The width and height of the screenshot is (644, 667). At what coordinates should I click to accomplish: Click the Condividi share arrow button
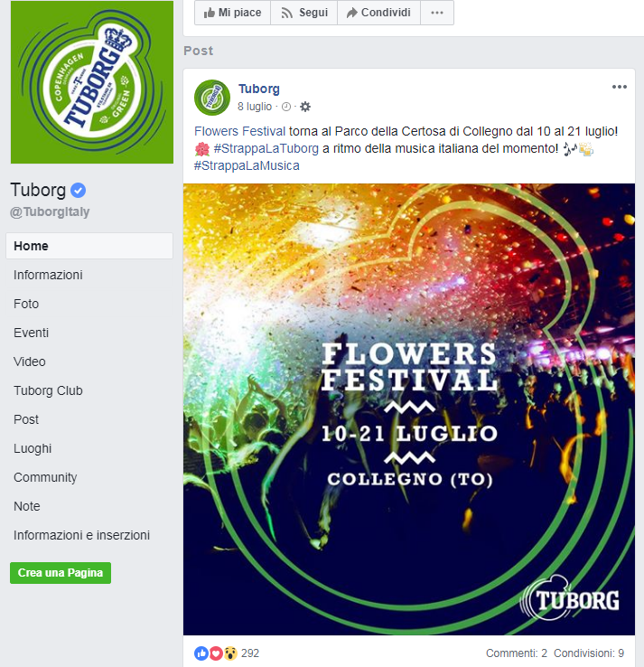[x=378, y=13]
